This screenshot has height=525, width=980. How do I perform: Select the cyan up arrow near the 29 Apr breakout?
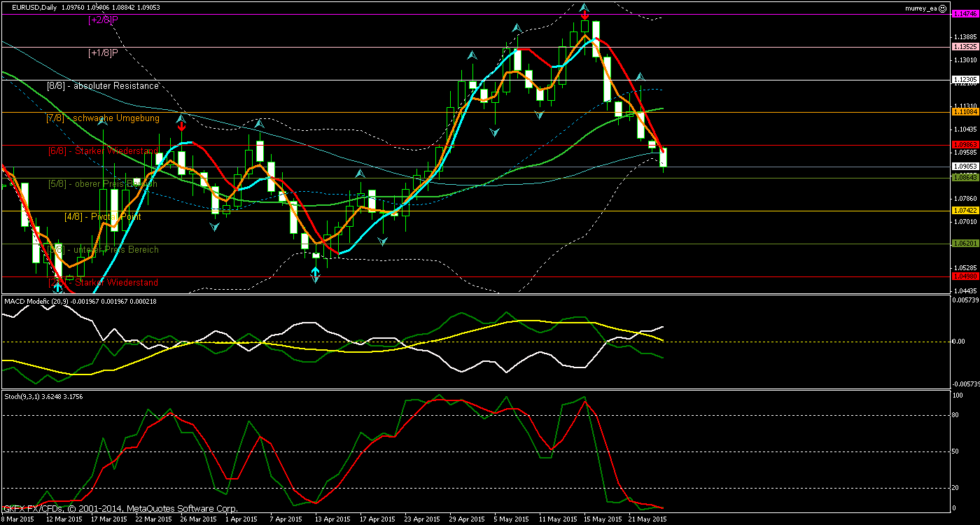(x=472, y=55)
